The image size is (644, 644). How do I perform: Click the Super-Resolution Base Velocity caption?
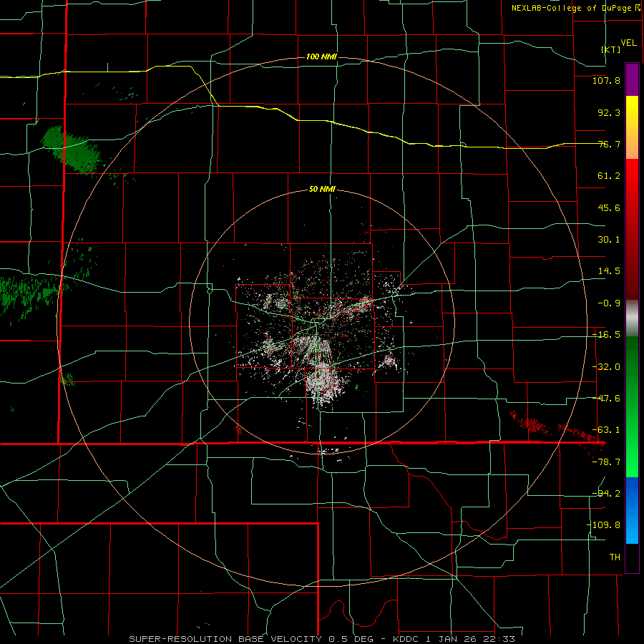point(321,639)
